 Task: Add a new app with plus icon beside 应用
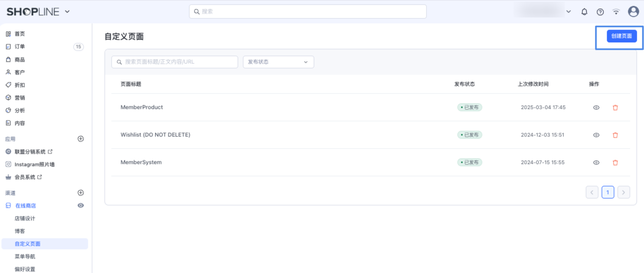click(x=81, y=139)
